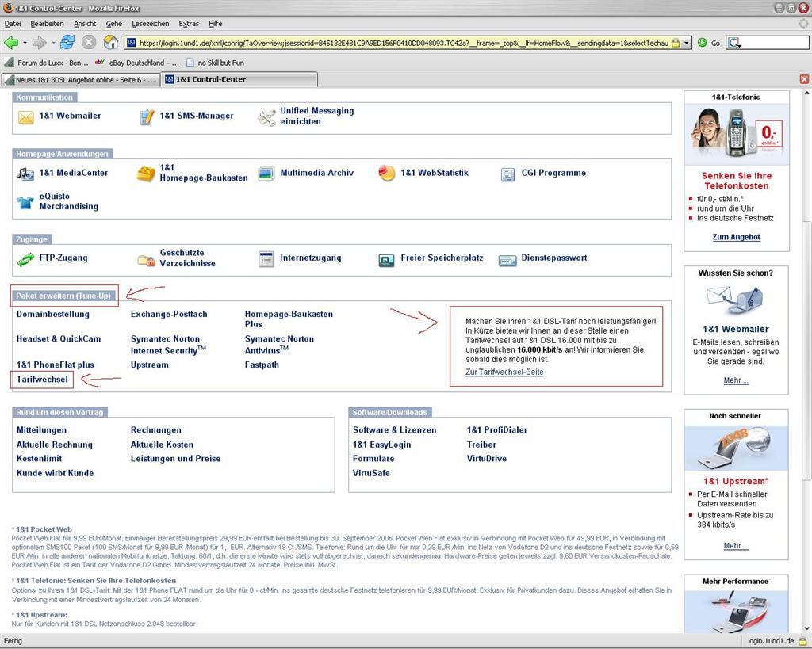Open the 1&1 SMS-Manager phone icon
The width and height of the screenshot is (812, 649).
[x=147, y=117]
